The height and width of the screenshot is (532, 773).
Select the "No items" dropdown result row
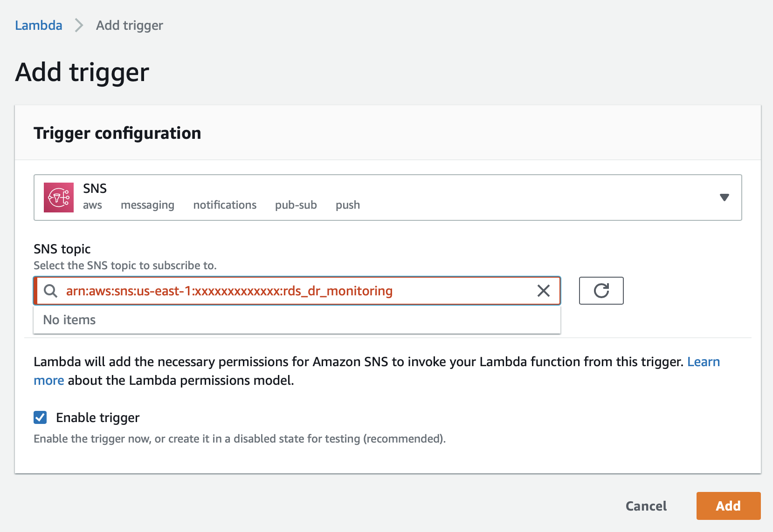click(x=297, y=320)
